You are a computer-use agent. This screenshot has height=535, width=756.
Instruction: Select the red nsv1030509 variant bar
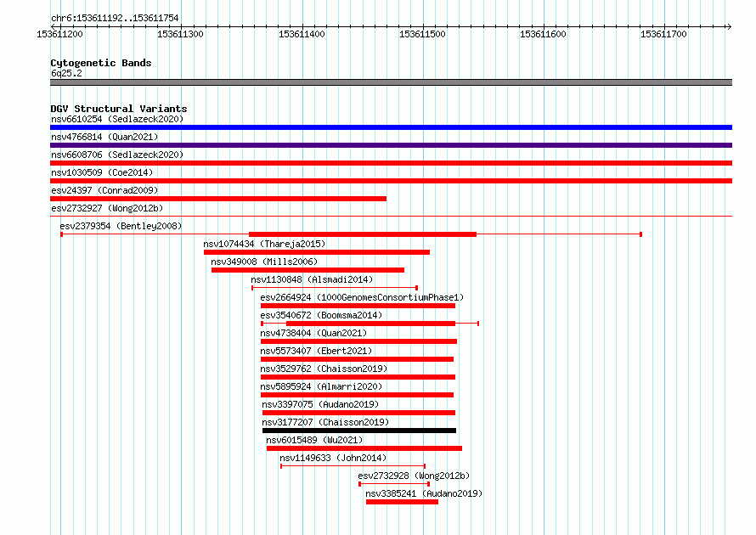point(391,181)
